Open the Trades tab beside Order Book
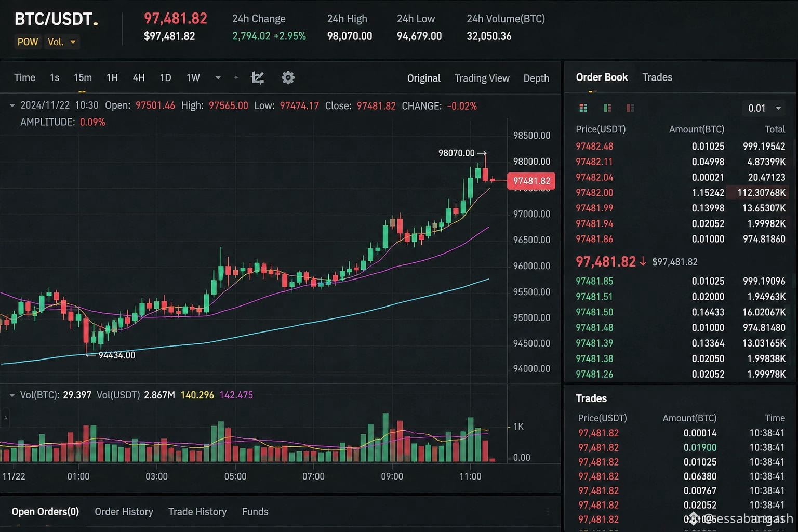The width and height of the screenshot is (798, 532). pyautogui.click(x=657, y=77)
